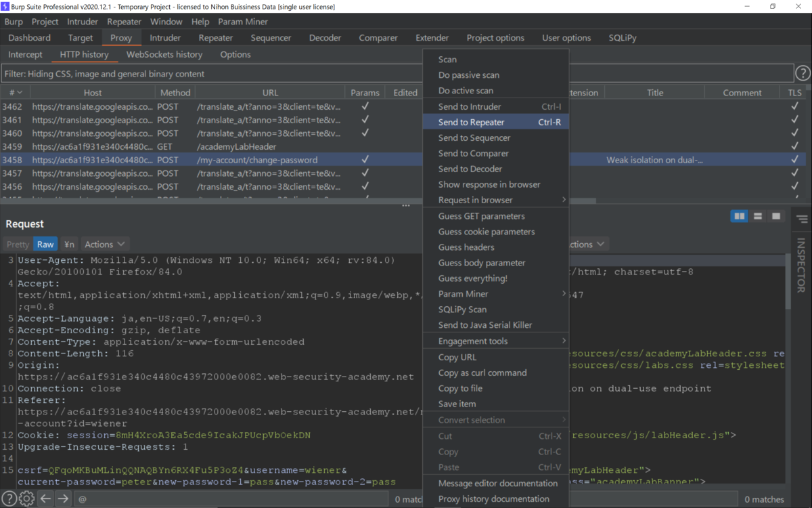Open the Proxy Options sub-tab
Image resolution: width=812 pixels, height=508 pixels.
(235, 54)
